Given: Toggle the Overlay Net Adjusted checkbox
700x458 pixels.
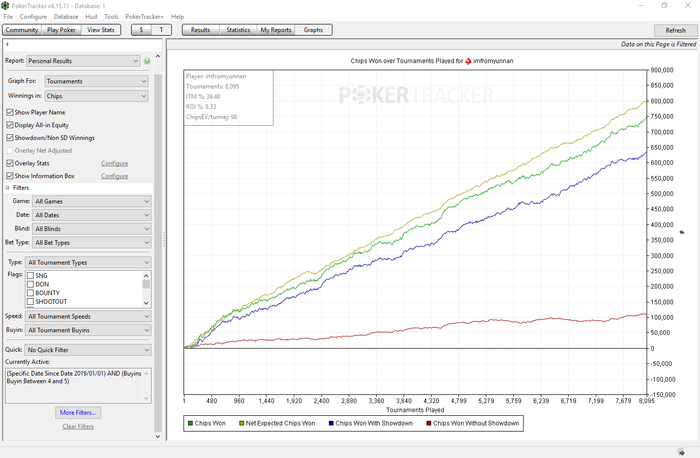Looking at the screenshot, I should (x=10, y=150).
